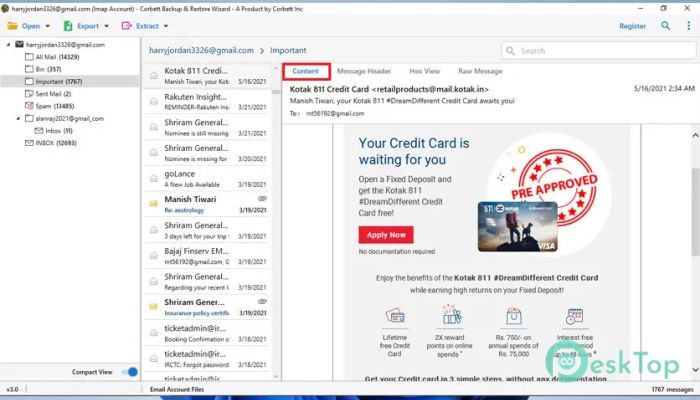Click the message list vertical scrollbar thumb
The image size is (700, 400).
[276, 92]
